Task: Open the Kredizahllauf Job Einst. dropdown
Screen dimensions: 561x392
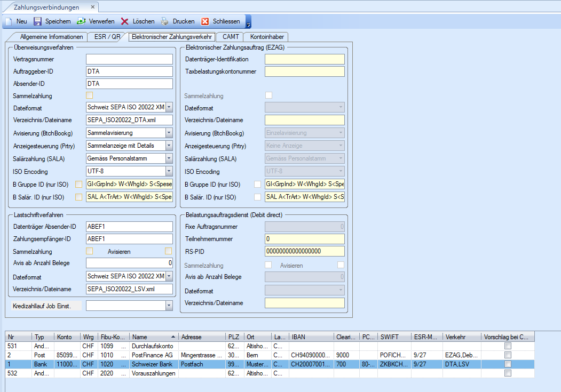Action: point(169,306)
